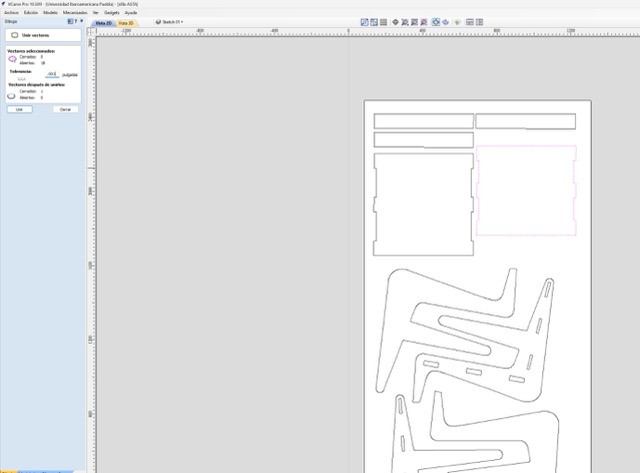Click the tile windows horizontally icon
The width and height of the screenshot is (640, 473).
(470, 22)
